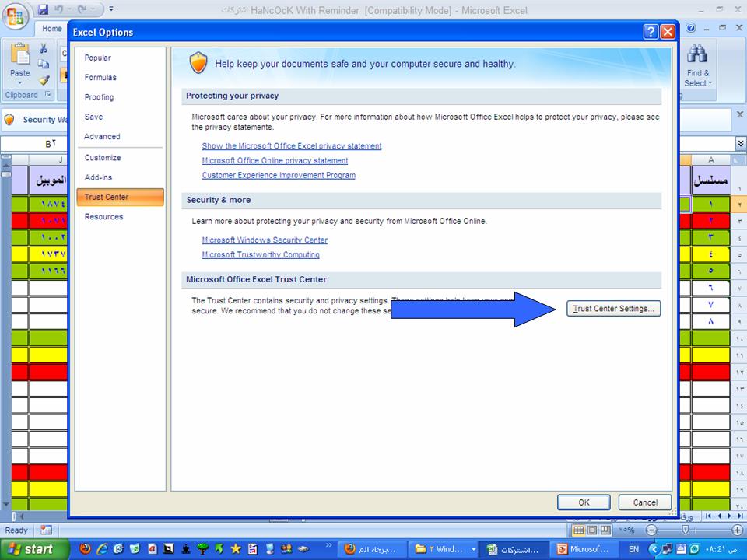
Task: Confirm Excel Options with OK
Action: pos(584,502)
